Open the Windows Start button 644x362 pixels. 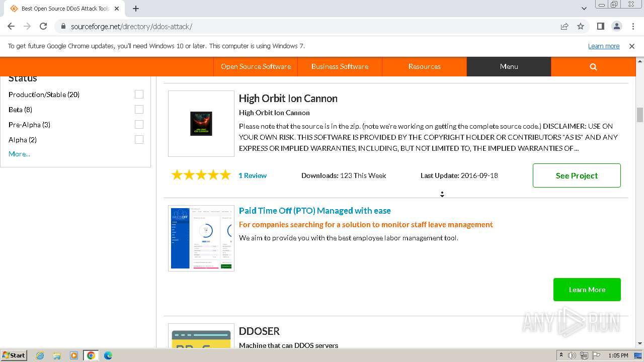click(x=14, y=355)
